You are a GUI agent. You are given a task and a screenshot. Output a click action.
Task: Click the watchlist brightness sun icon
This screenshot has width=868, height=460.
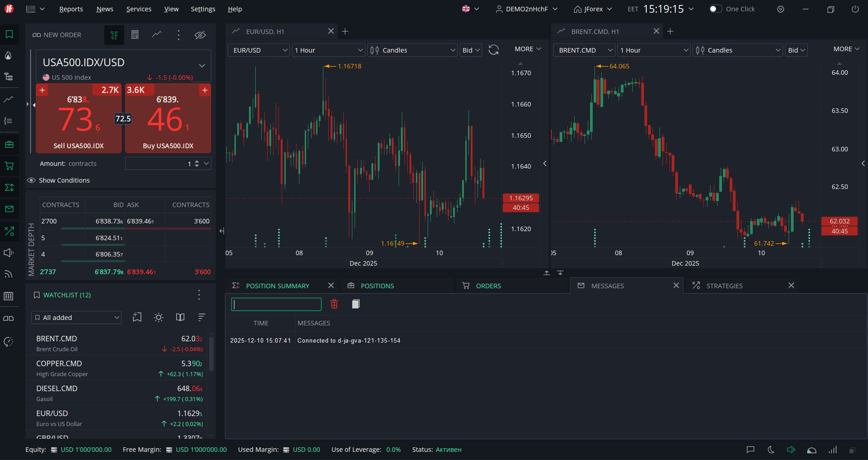coord(158,317)
